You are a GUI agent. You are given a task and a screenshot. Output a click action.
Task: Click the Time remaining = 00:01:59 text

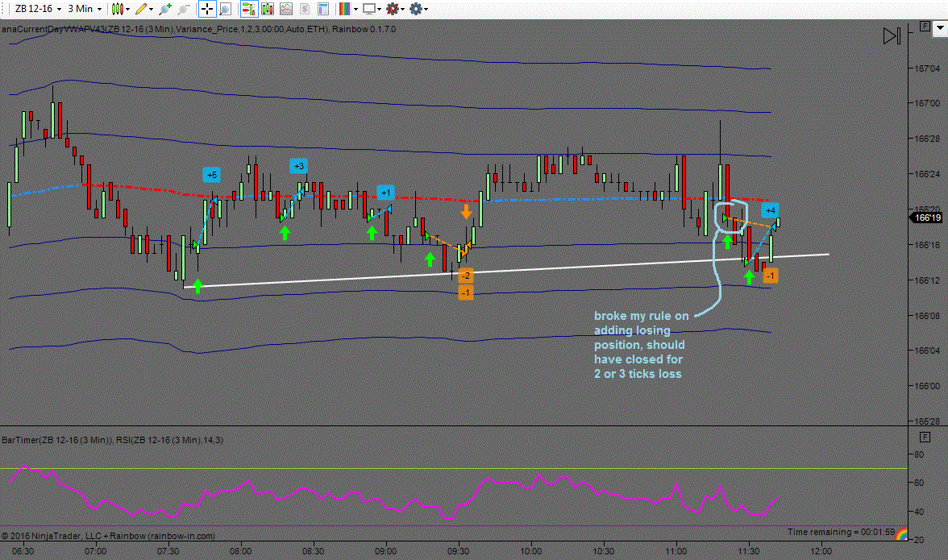(841, 532)
